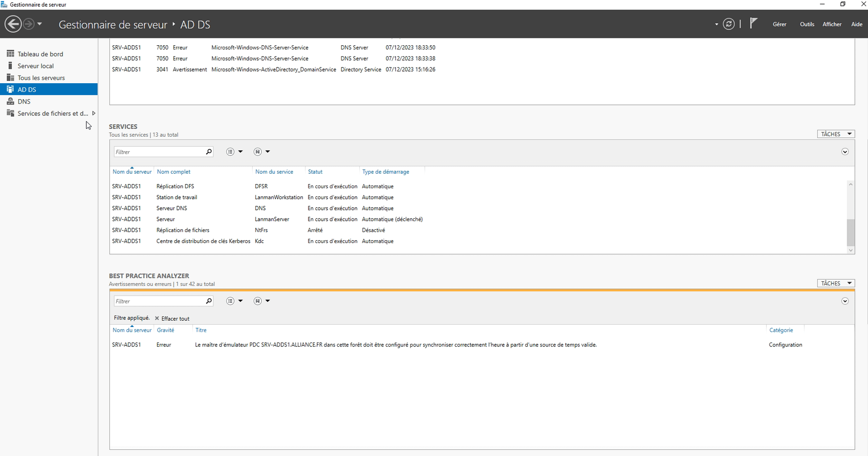The width and height of the screenshot is (868, 456).
Task: Expand Services de fichiers submenu arrow
Action: coord(94,114)
